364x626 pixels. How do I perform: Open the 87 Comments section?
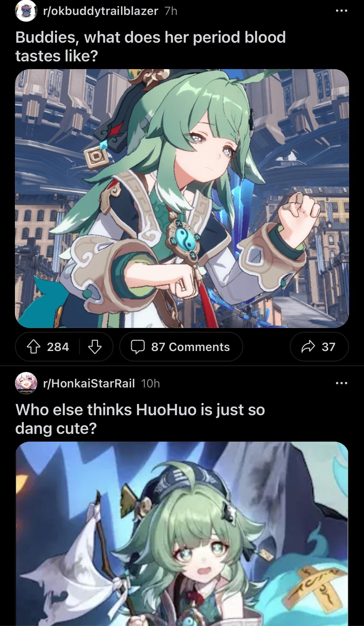tap(181, 347)
